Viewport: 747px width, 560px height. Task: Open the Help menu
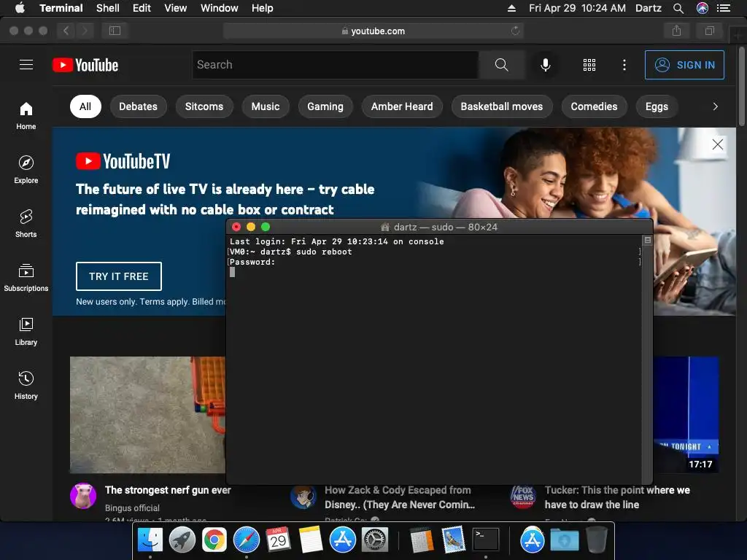click(262, 8)
